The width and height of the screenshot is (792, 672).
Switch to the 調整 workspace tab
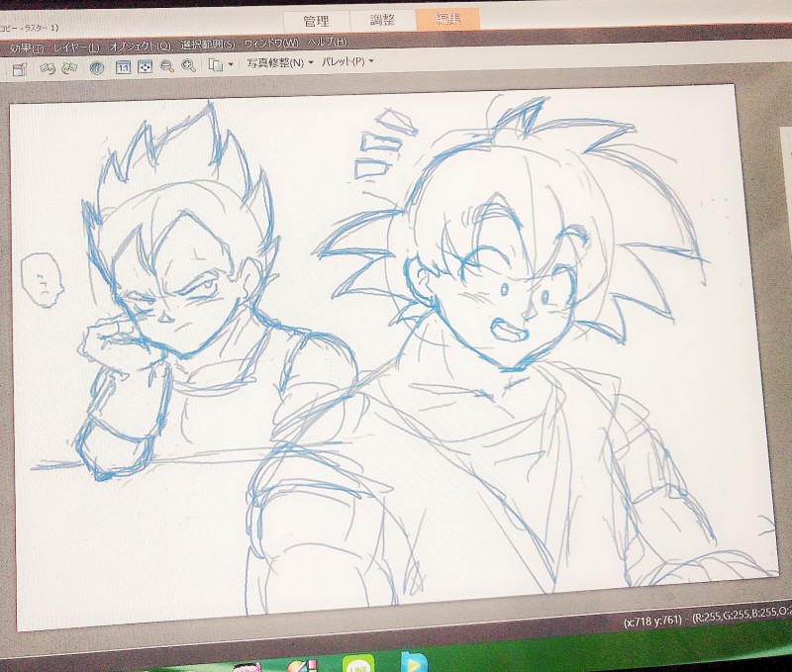click(382, 20)
